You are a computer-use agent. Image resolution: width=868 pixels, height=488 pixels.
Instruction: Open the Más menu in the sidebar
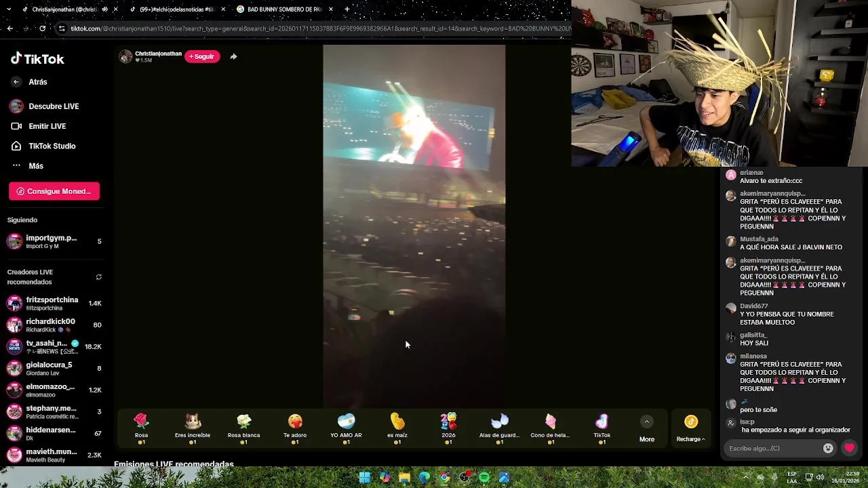point(27,166)
